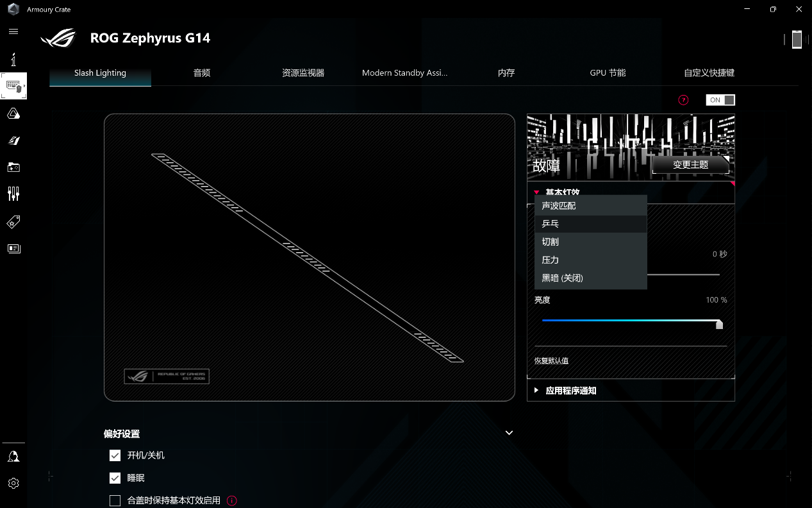Turn off the Slash Lighting ON switch
The width and height of the screenshot is (812, 508).
click(720, 100)
